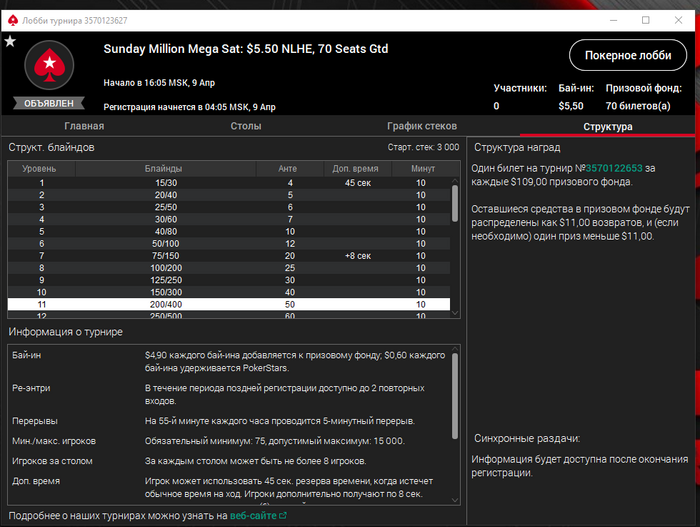Follow the веб-сайте link

pos(253,515)
